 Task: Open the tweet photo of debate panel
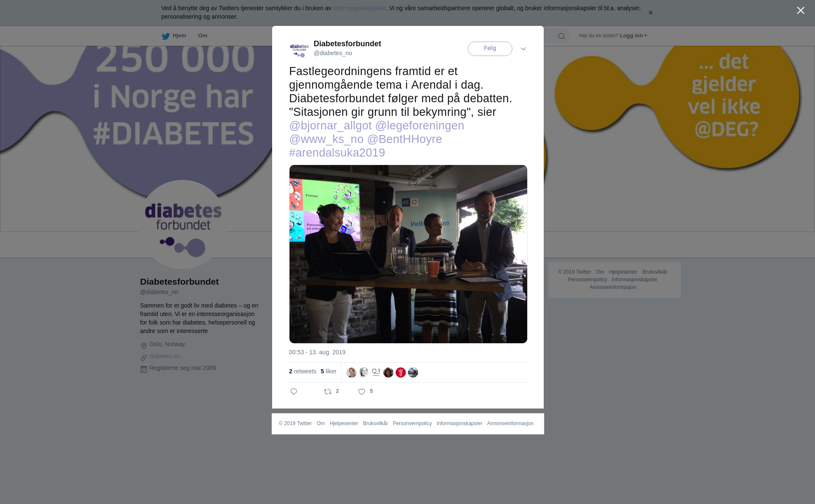pyautogui.click(x=408, y=254)
